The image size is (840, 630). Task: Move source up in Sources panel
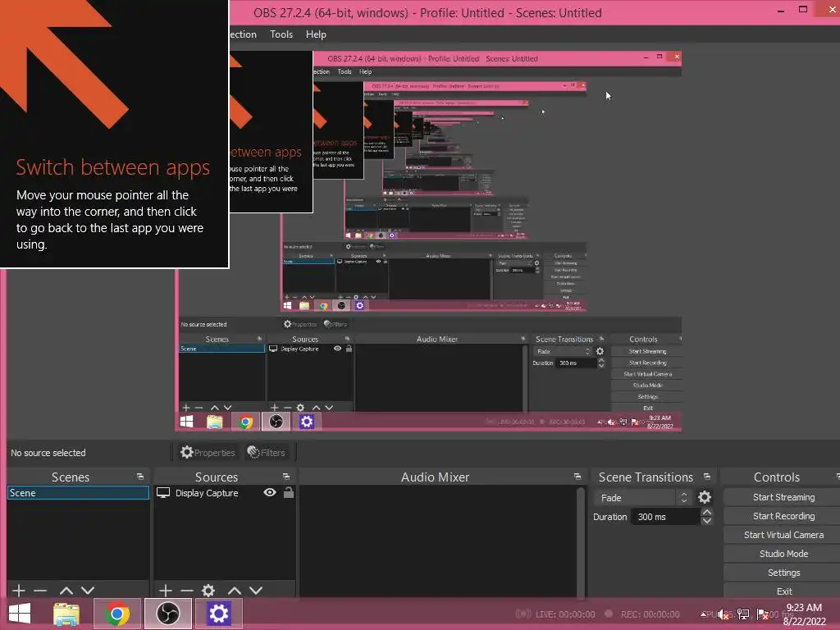(235, 591)
